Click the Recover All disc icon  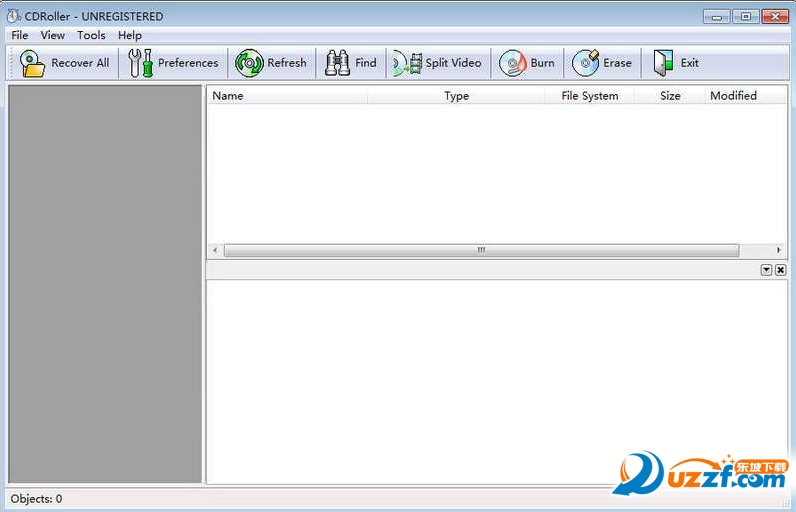pyautogui.click(x=32, y=63)
